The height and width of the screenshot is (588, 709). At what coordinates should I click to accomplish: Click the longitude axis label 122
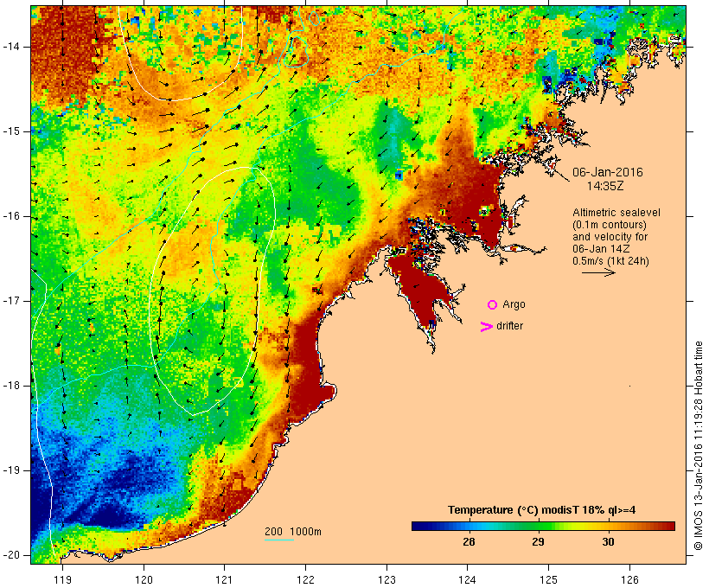pyautogui.click(x=306, y=579)
